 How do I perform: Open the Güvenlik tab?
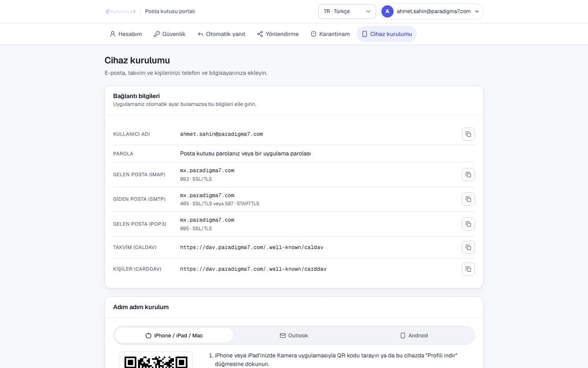click(170, 34)
